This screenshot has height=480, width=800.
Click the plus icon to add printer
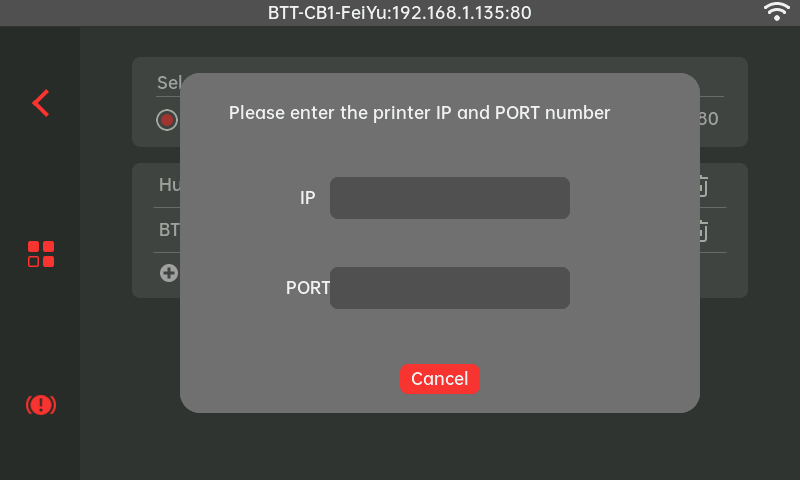pyautogui.click(x=169, y=272)
